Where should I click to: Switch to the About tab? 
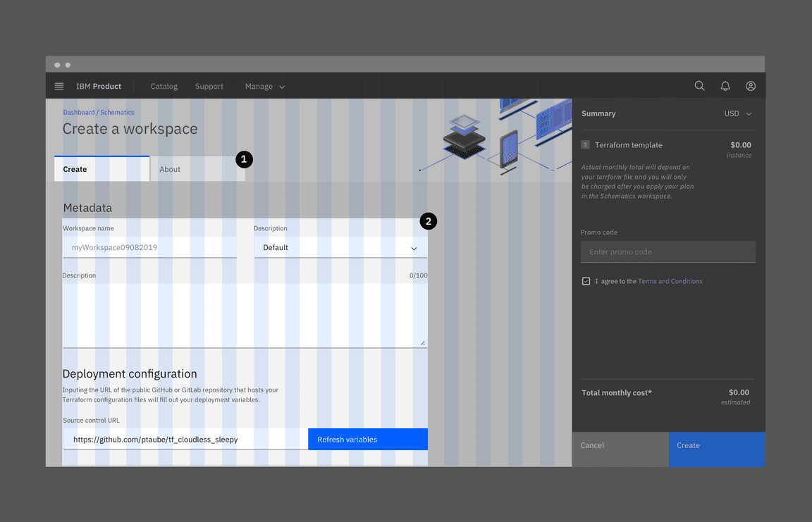tap(197, 169)
